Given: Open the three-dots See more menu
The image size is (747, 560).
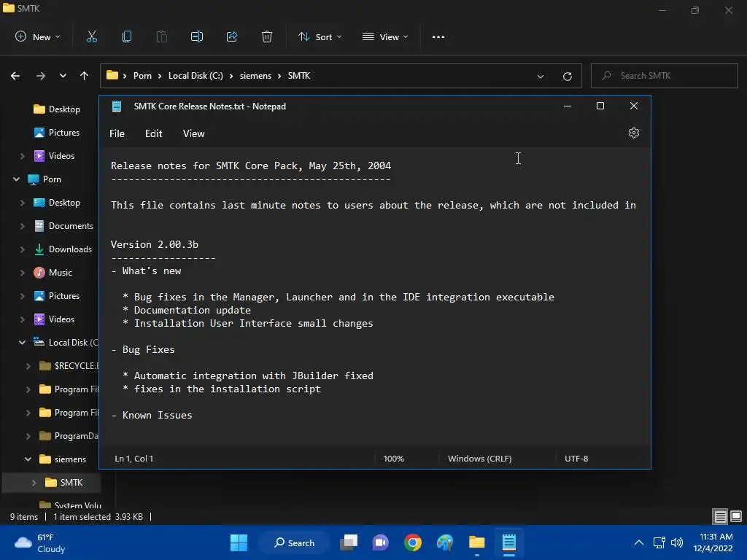Looking at the screenshot, I should [438, 36].
